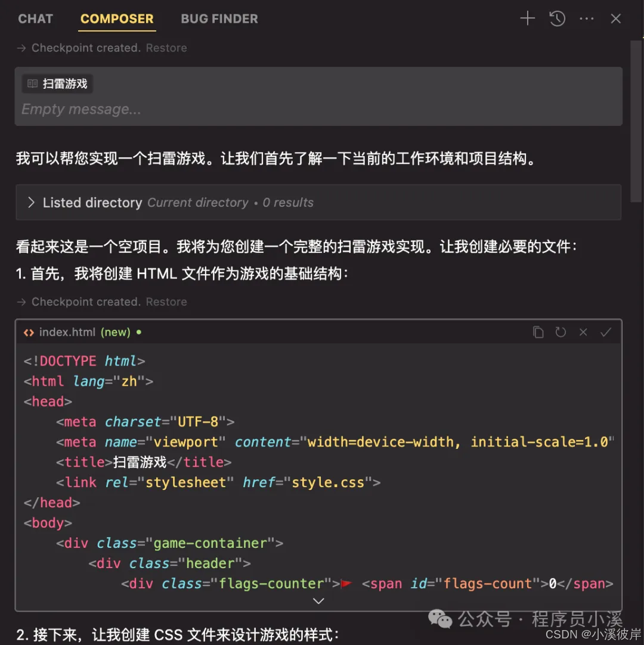Restore the checkpoint above index.html
Image resolution: width=644 pixels, height=645 pixels.
(166, 302)
